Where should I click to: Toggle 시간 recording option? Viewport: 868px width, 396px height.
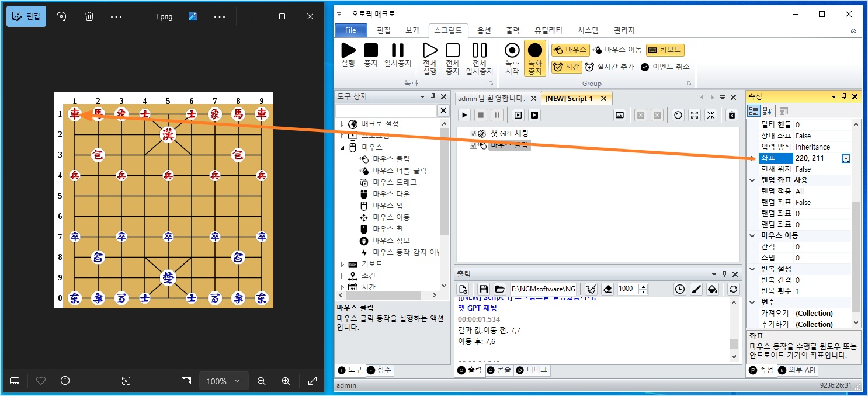[567, 67]
